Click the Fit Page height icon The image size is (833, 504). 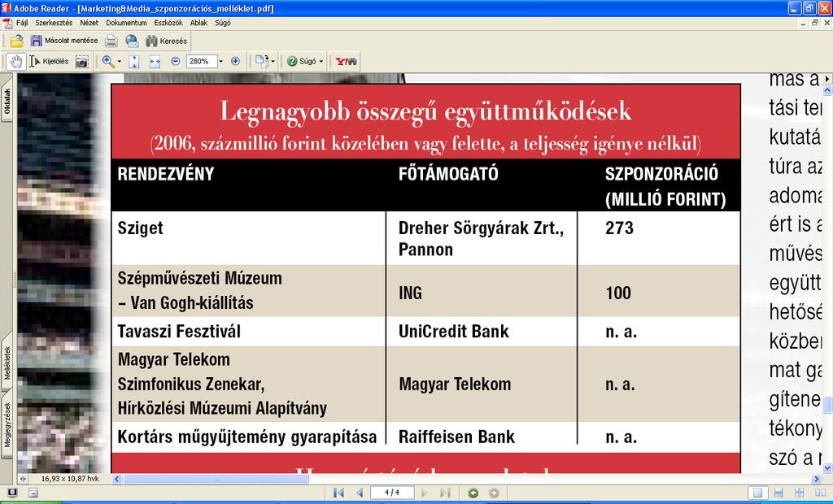click(134, 62)
